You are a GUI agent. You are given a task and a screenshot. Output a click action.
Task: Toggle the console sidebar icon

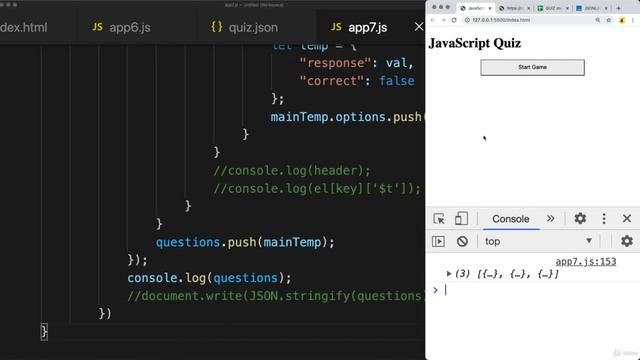pyautogui.click(x=438, y=241)
